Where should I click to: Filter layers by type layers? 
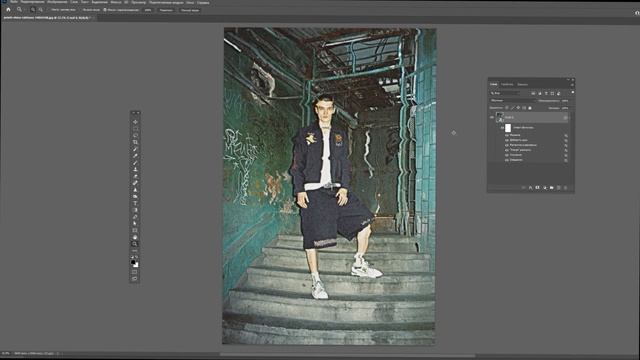(x=546, y=93)
